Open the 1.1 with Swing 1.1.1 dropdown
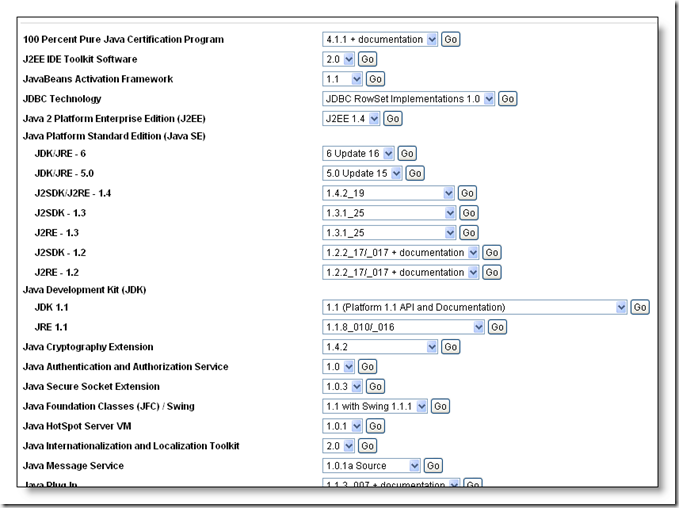The image size is (679, 508). tap(375, 406)
